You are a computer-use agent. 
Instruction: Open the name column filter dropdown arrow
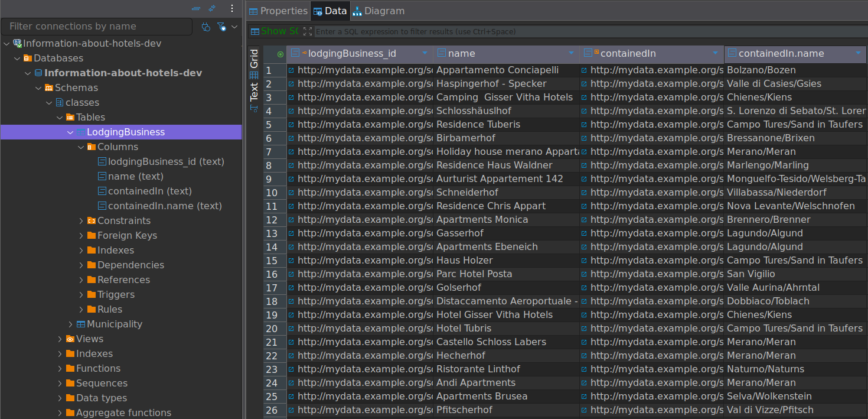click(571, 54)
